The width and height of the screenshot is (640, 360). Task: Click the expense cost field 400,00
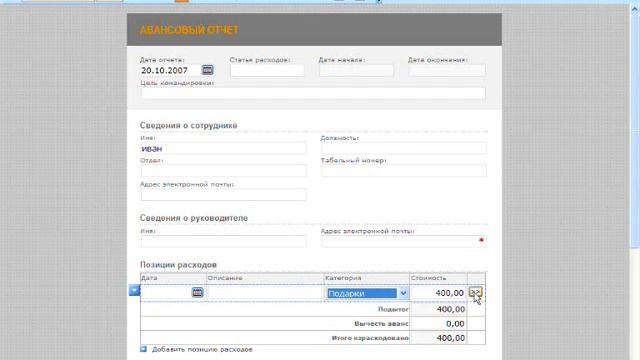click(x=438, y=293)
